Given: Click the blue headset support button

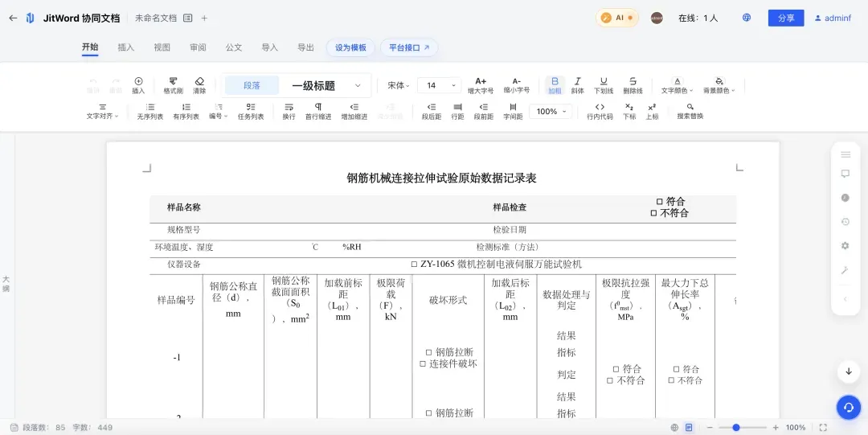Looking at the screenshot, I should point(848,408).
